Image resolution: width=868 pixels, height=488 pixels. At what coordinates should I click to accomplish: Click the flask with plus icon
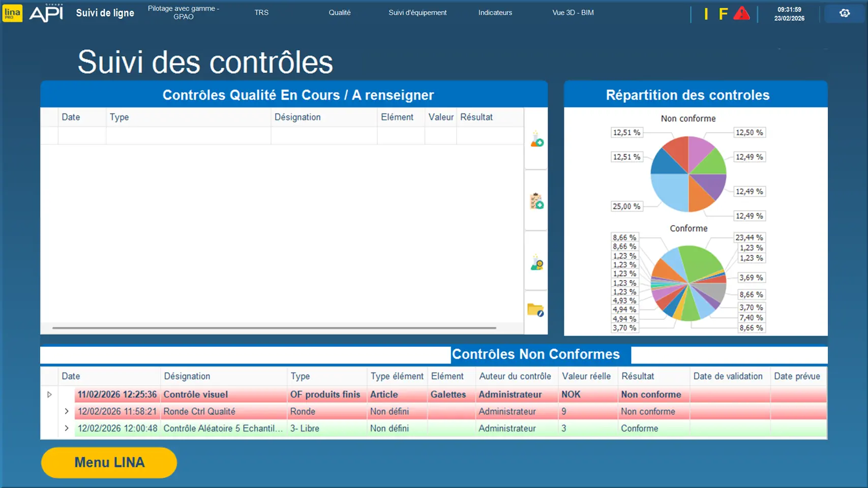(536, 139)
